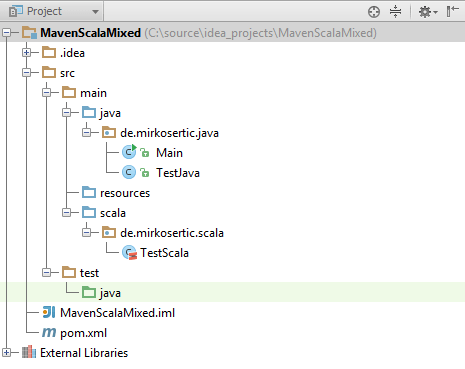Viewport: 465px width, 369px height.
Task: Click the MavenScalaMixed module folder icon
Action: pyautogui.click(x=29, y=33)
